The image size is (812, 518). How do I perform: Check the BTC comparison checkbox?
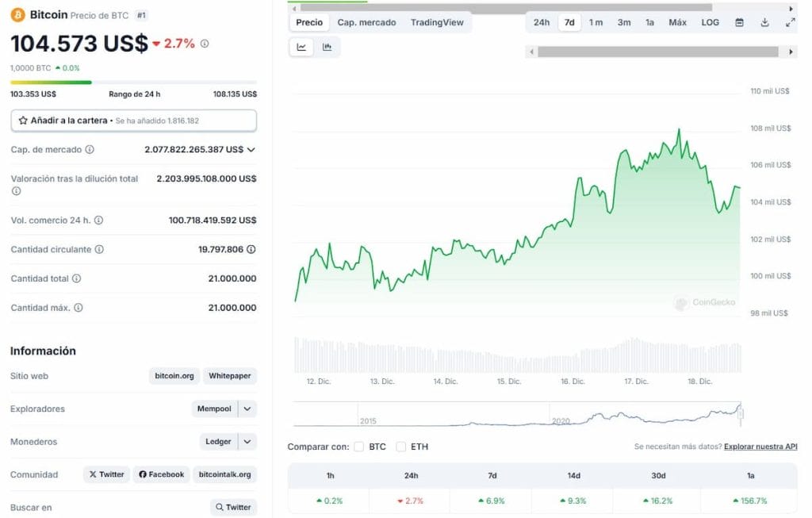tap(359, 447)
